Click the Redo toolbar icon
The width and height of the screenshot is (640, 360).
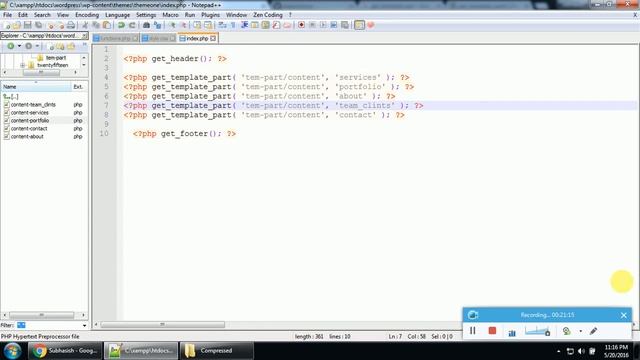pos(132,25)
